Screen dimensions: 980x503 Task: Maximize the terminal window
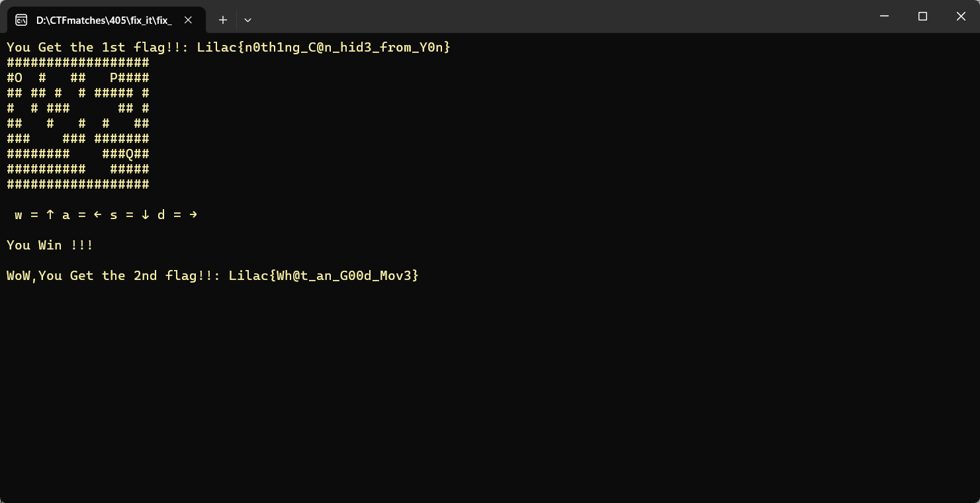tap(922, 17)
